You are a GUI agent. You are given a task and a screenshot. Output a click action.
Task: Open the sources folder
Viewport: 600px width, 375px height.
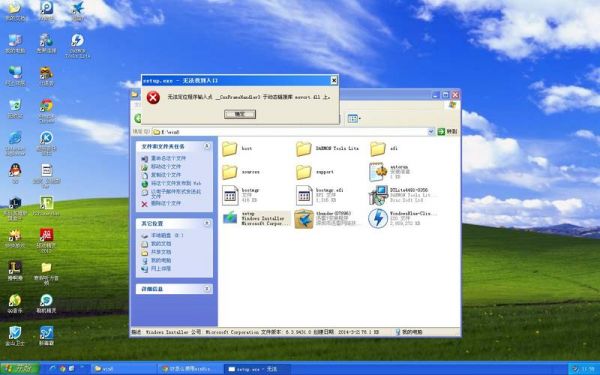tap(241, 172)
